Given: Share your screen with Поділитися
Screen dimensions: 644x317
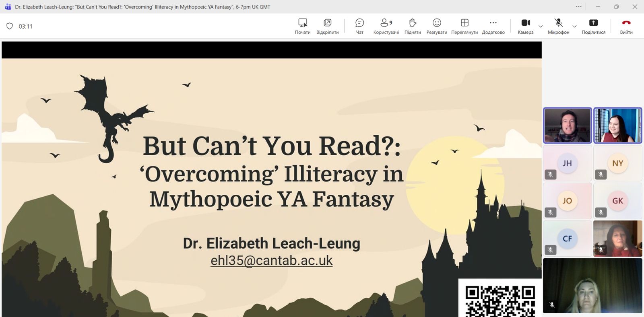Looking at the screenshot, I should pos(593,26).
